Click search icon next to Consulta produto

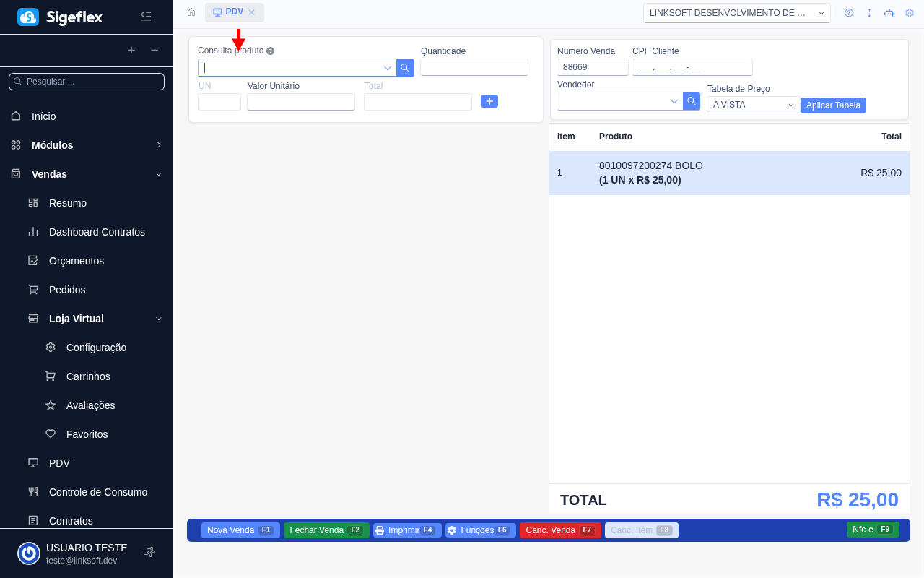tap(405, 68)
